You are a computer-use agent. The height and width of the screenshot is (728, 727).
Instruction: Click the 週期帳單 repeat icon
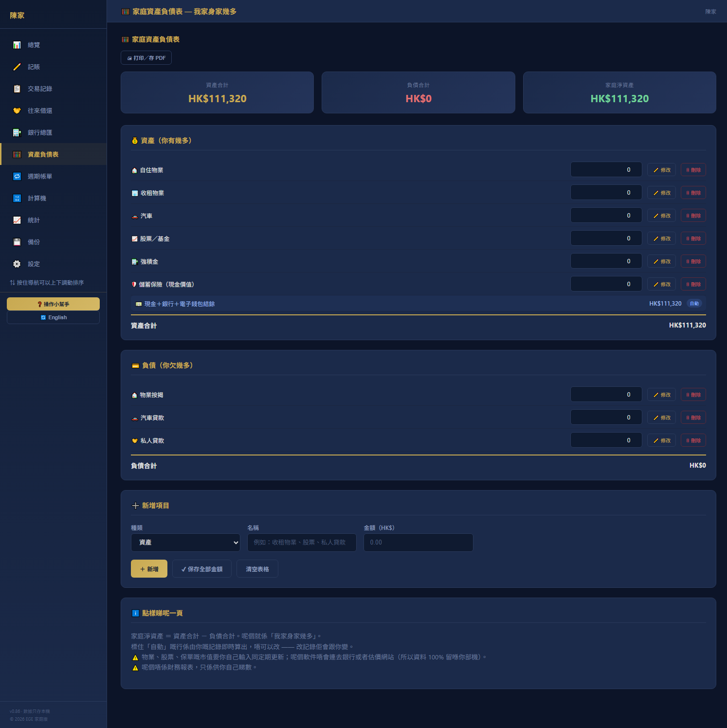click(17, 176)
